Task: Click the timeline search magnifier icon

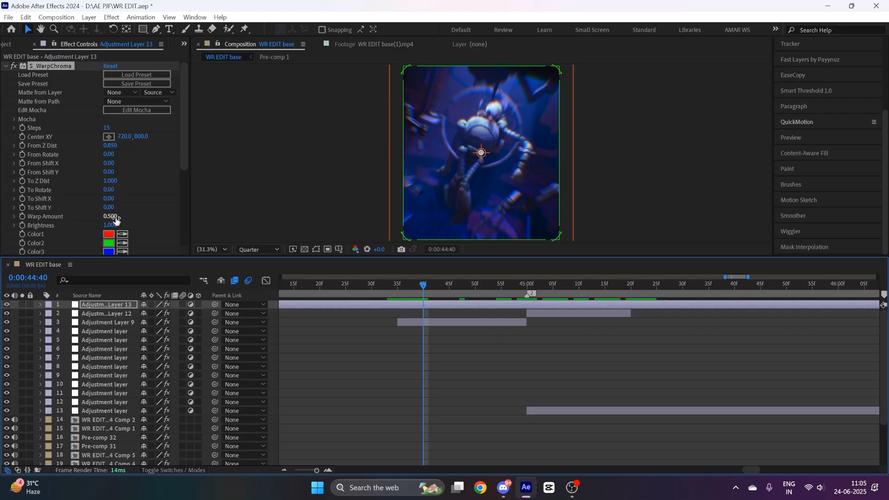Action: 64,280
